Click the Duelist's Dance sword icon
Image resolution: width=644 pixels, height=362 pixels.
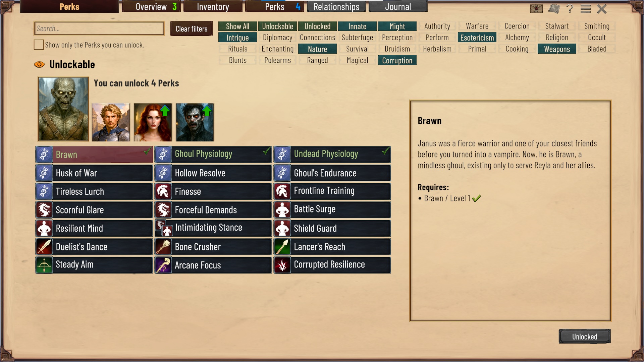pyautogui.click(x=44, y=247)
